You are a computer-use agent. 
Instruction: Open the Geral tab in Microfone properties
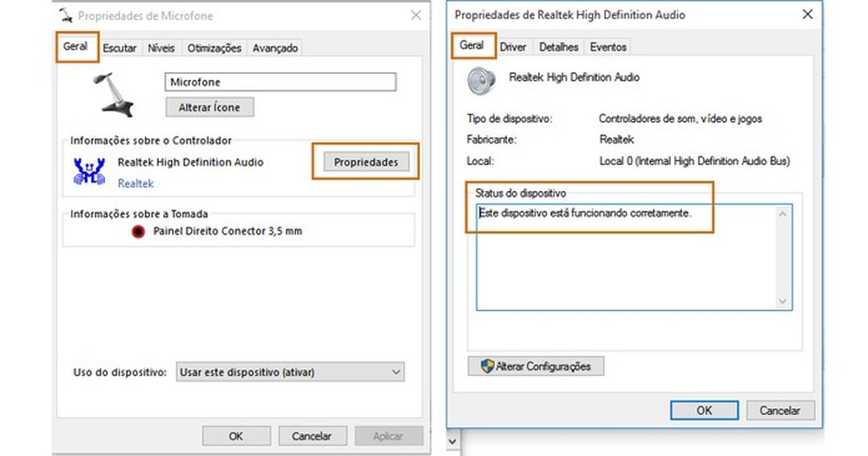[x=76, y=47]
